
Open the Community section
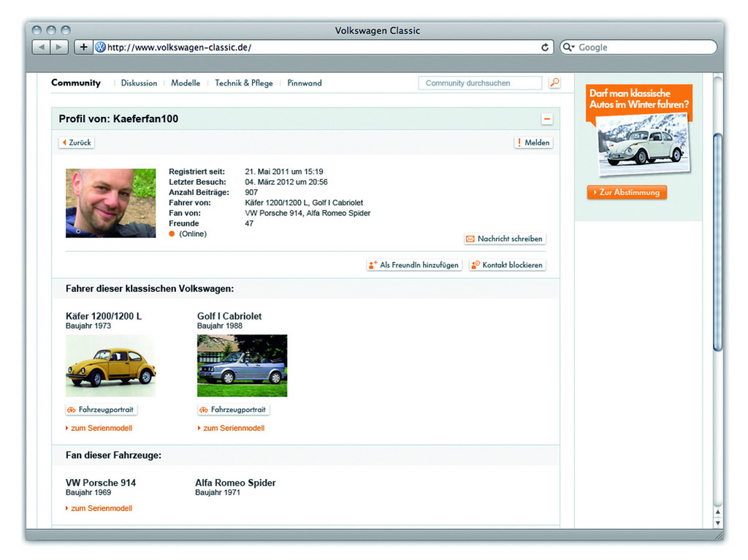point(76,83)
